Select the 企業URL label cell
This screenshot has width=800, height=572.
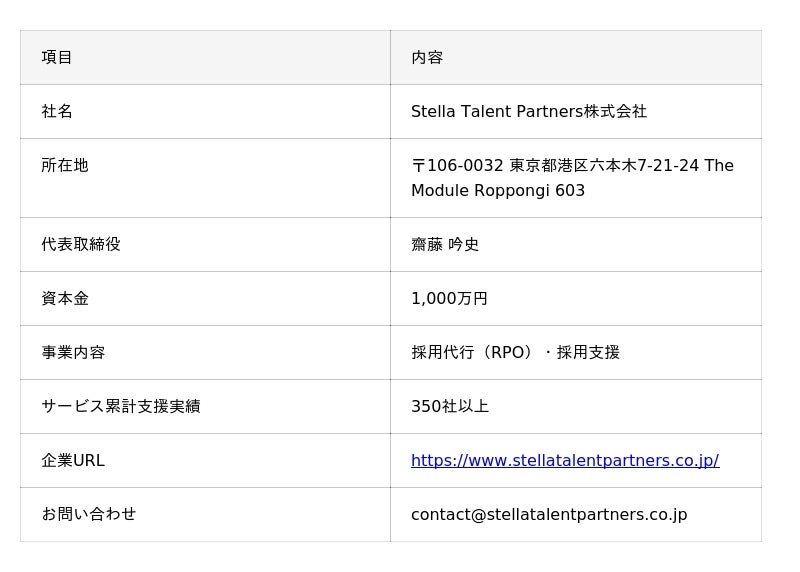[73, 460]
